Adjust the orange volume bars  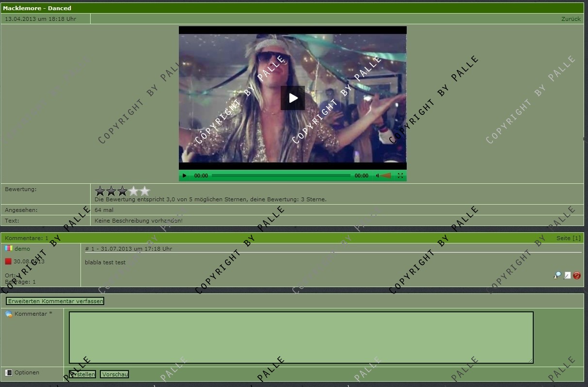coord(385,176)
